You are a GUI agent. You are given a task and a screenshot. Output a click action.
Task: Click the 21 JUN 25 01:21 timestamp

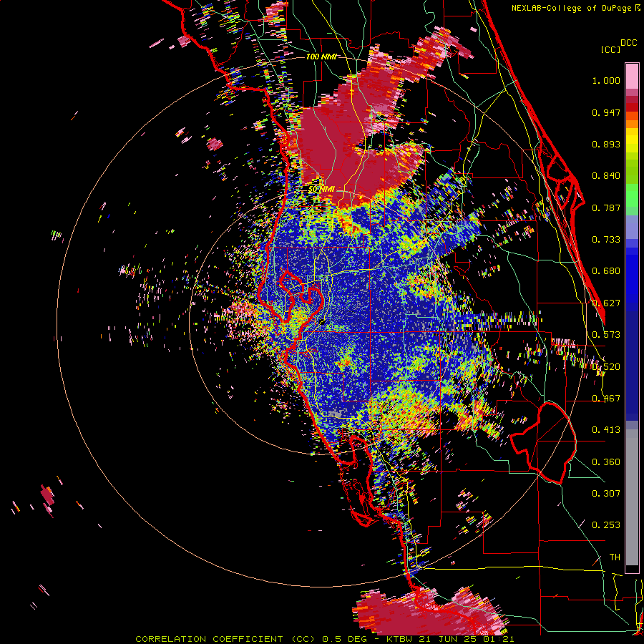coord(467,639)
